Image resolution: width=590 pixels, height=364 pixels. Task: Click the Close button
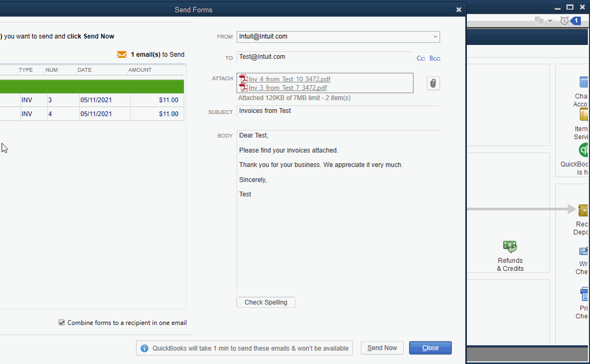point(430,347)
